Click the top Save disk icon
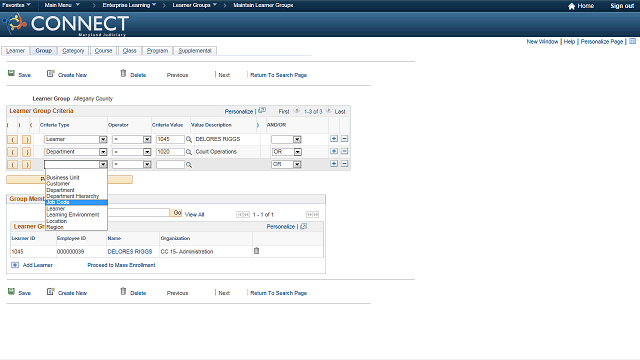 click(x=11, y=73)
